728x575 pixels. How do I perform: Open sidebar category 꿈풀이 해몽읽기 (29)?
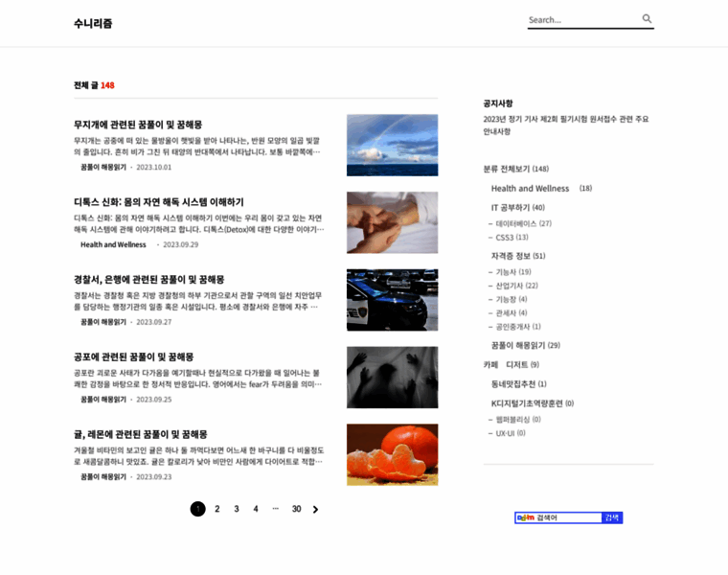click(x=526, y=345)
